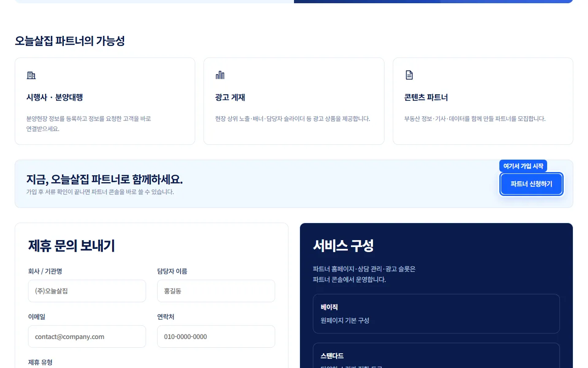Focus the 이메일 input field
This screenshot has height=368, width=588.
(x=87, y=337)
